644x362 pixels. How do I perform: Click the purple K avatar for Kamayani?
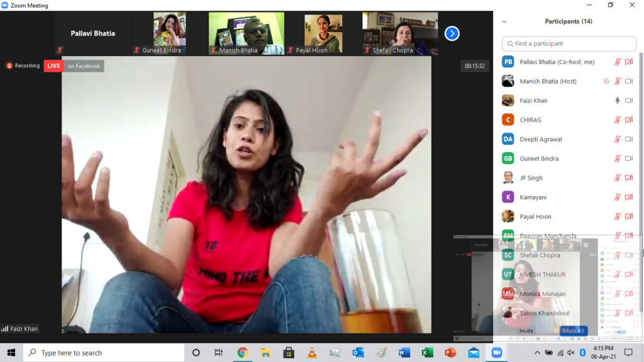pos(508,197)
